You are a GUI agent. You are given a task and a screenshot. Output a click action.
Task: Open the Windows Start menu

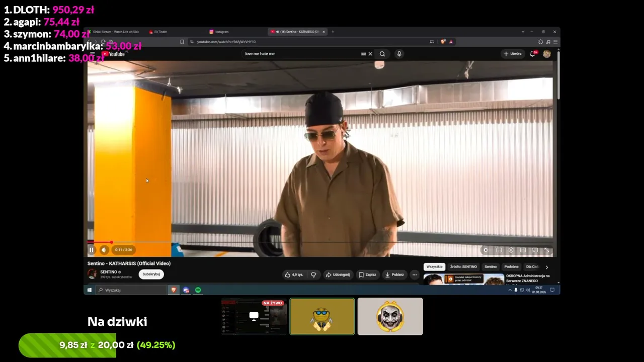tap(90, 290)
